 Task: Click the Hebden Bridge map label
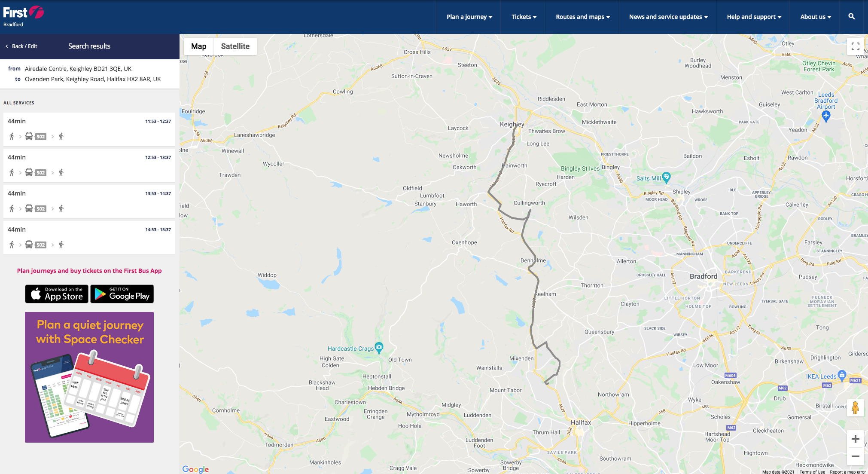pos(387,388)
